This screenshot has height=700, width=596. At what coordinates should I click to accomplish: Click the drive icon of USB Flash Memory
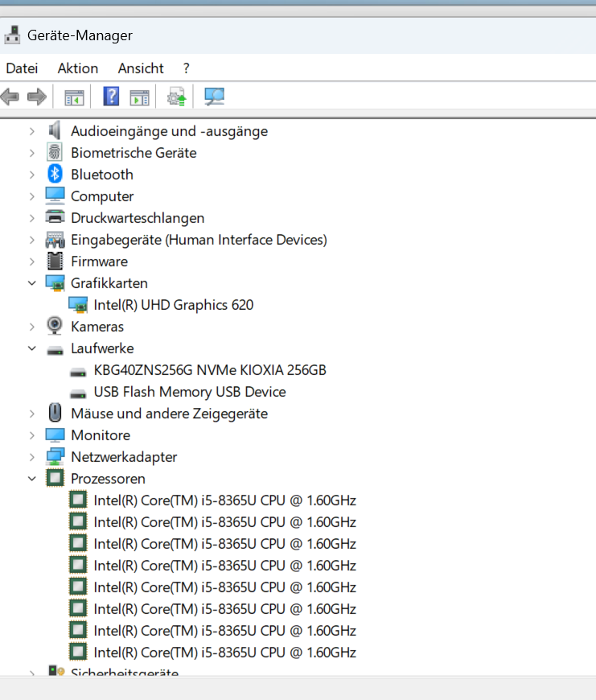[x=78, y=393]
